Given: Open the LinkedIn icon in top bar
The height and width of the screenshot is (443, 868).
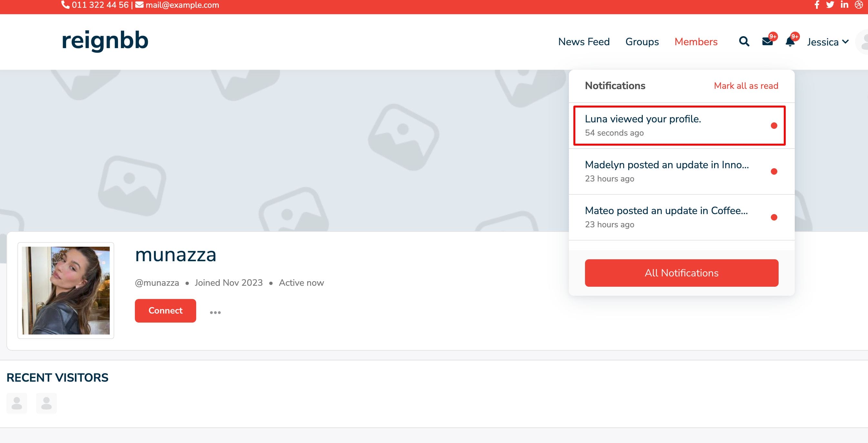Looking at the screenshot, I should coord(844,5).
